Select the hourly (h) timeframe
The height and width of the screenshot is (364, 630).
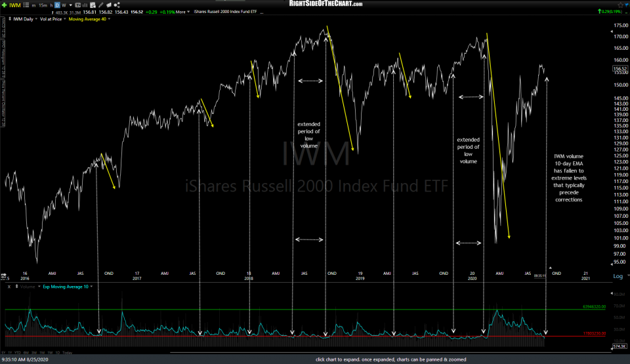click(x=51, y=6)
